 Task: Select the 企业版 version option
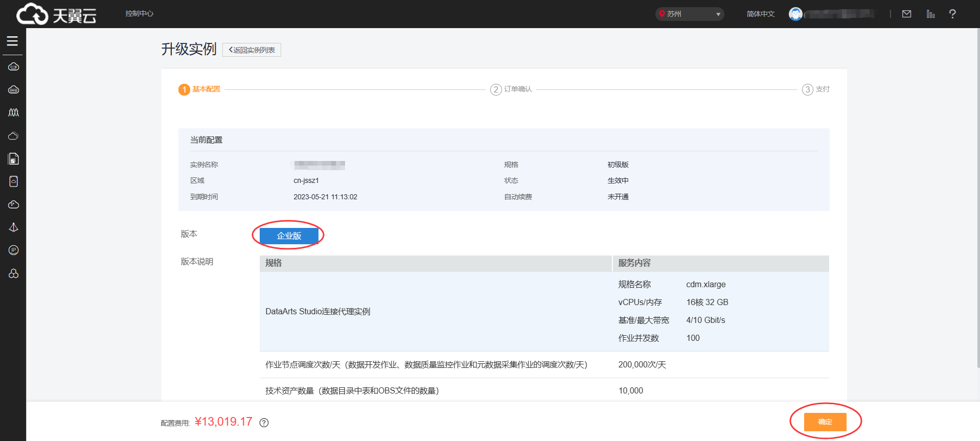[289, 236]
